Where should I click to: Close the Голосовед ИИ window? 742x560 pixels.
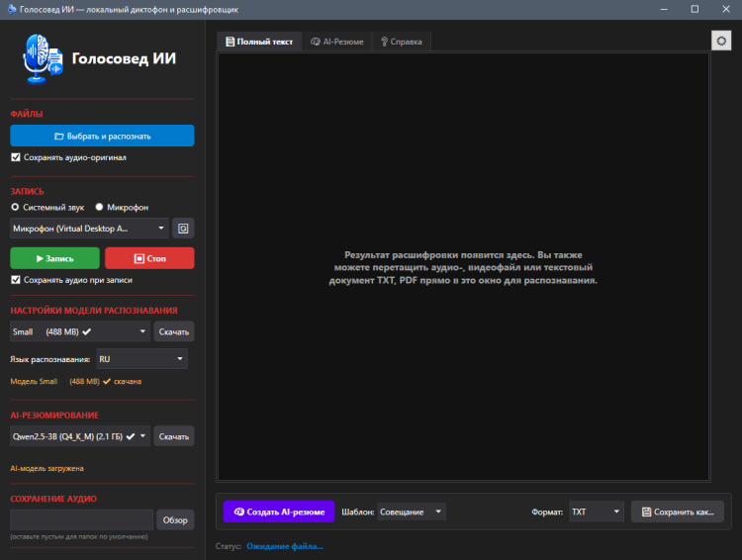tap(726, 9)
